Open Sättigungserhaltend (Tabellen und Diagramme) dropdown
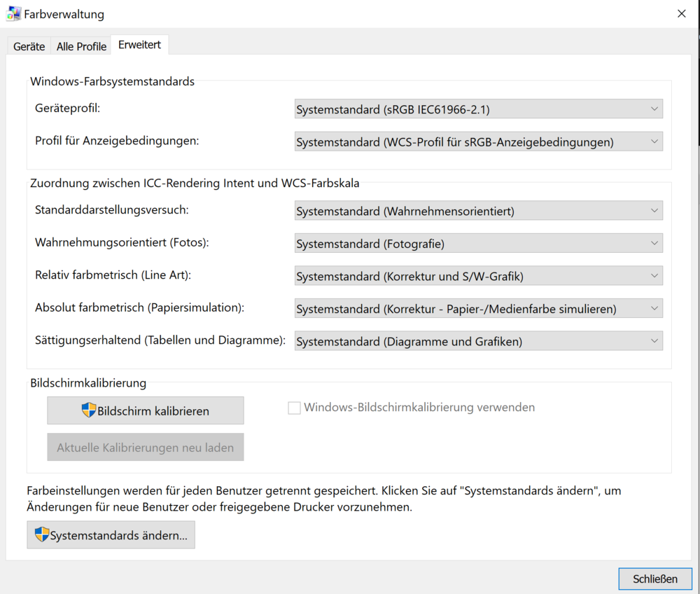 pos(478,342)
